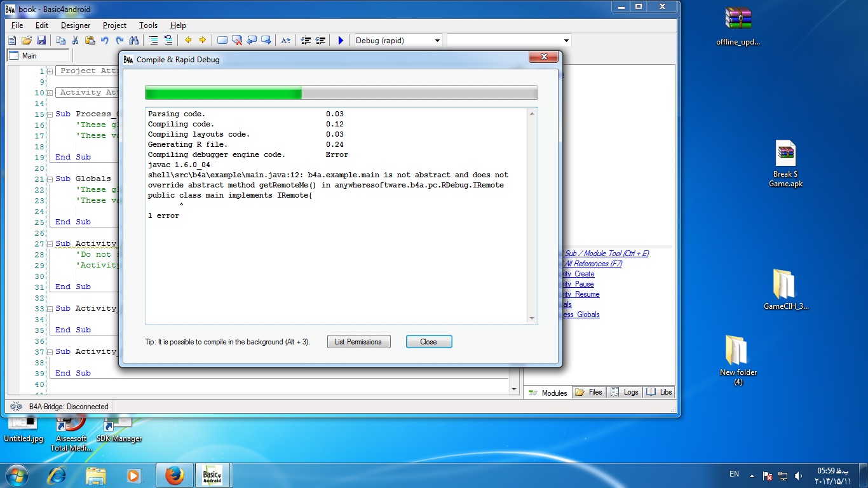
Task: Toggle bookmark with the blue rectangle icon
Action: 222,40
